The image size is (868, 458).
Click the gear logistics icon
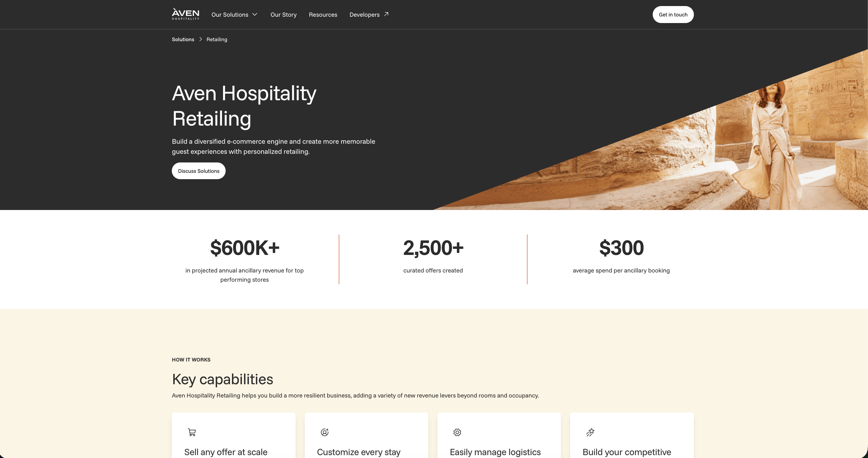click(457, 432)
